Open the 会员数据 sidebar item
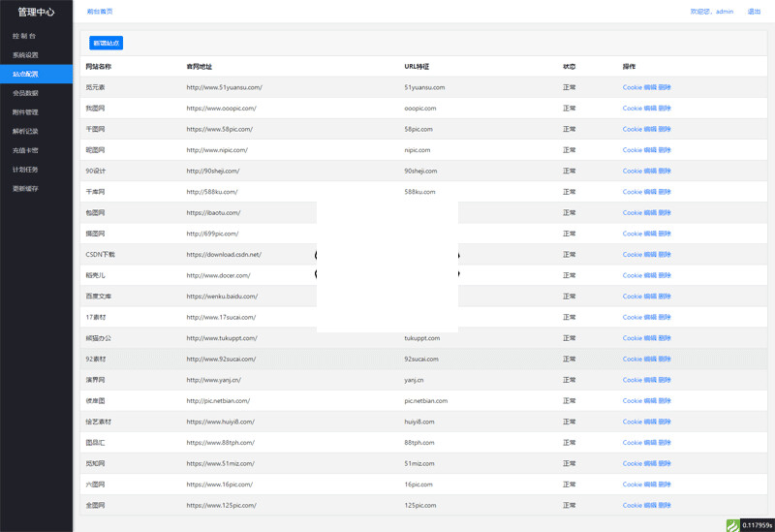This screenshot has width=775, height=532. pos(25,93)
